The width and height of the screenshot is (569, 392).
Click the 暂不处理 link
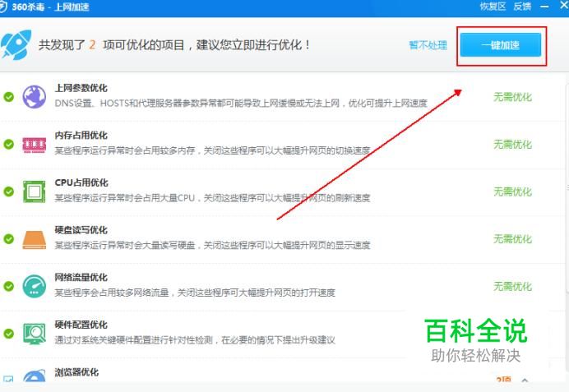(x=428, y=45)
